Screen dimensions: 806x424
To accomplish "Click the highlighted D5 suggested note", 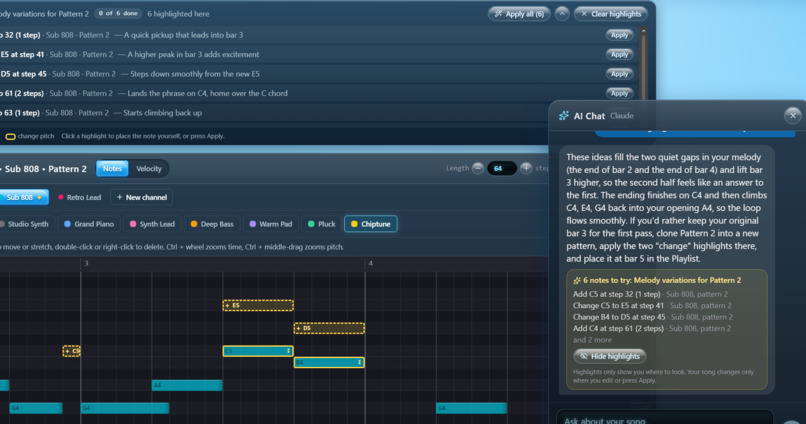I will [329, 328].
